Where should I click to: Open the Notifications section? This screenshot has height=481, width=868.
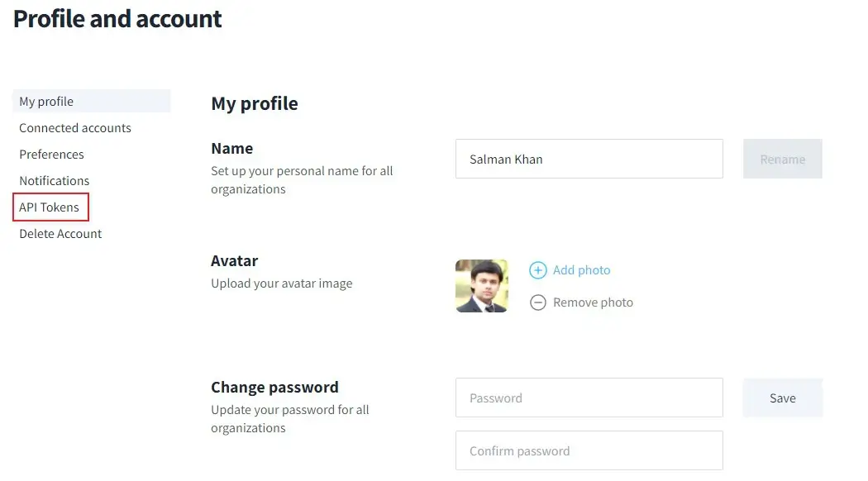pos(54,180)
